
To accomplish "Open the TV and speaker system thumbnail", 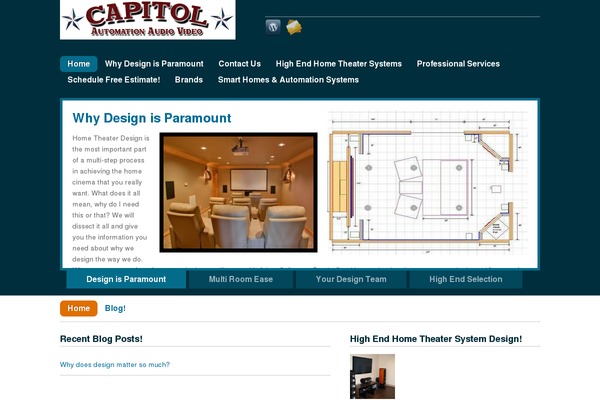I will (x=372, y=377).
